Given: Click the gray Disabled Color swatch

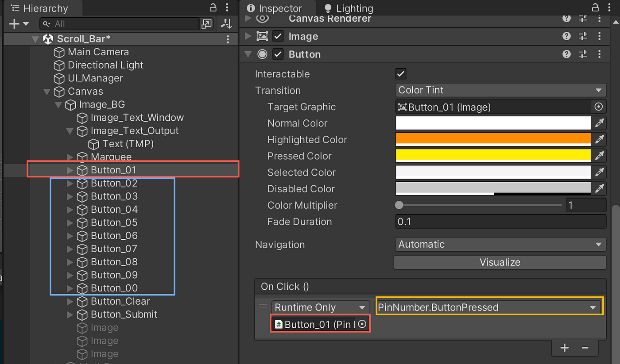Looking at the screenshot, I should coord(493,188).
